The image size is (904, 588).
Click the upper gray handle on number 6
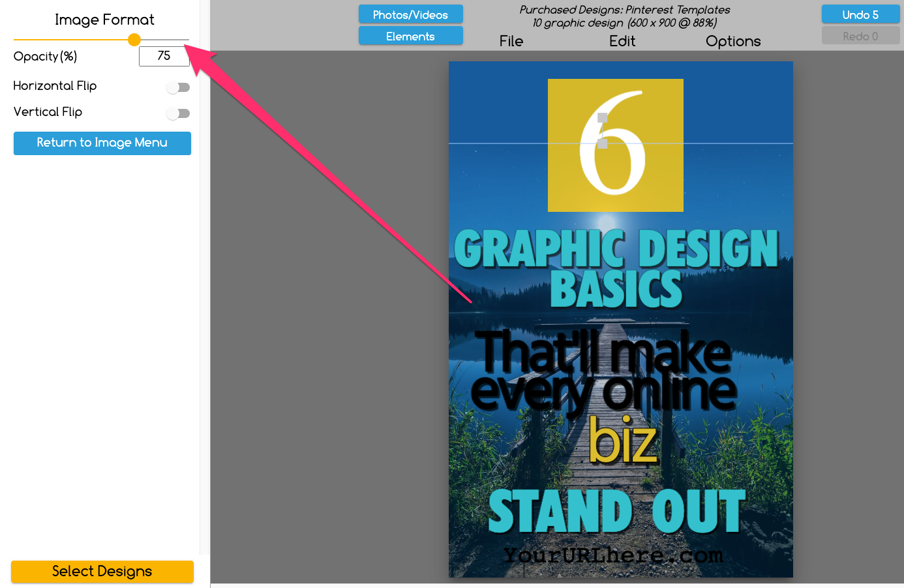(603, 118)
